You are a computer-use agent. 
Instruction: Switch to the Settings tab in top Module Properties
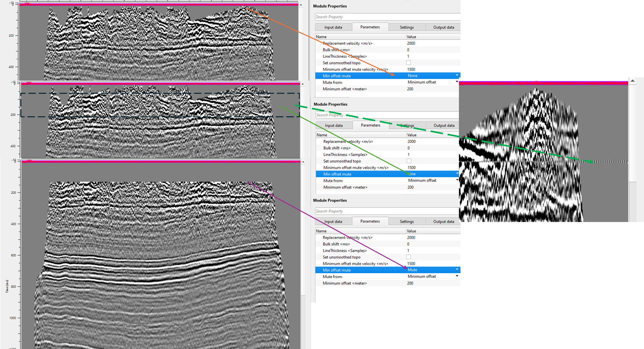coord(407,27)
